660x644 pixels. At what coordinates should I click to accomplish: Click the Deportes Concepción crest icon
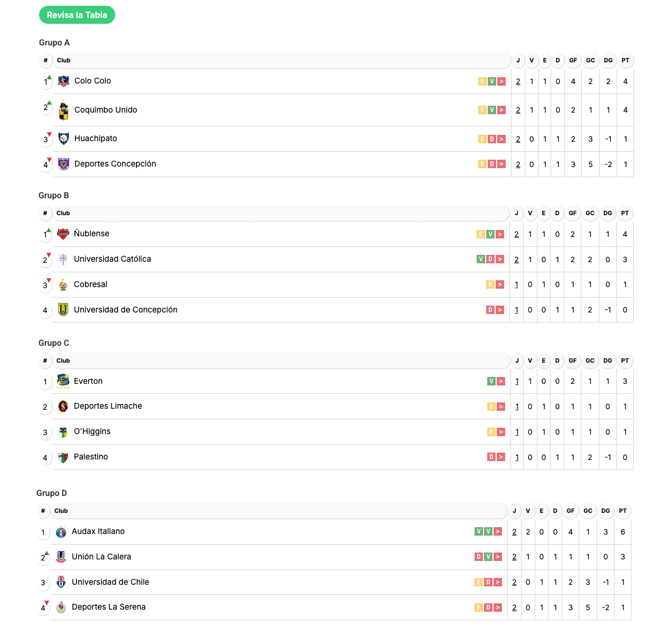click(63, 164)
